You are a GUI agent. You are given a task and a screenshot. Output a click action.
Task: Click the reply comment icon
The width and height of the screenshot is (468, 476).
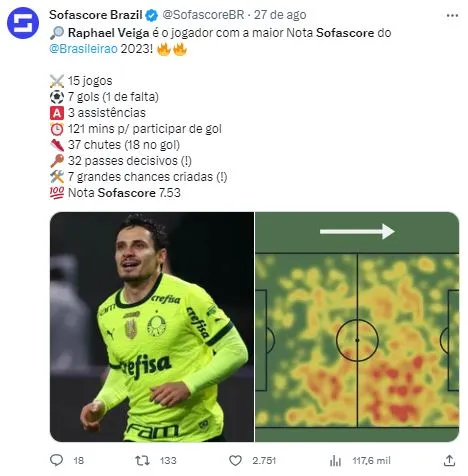(56, 460)
